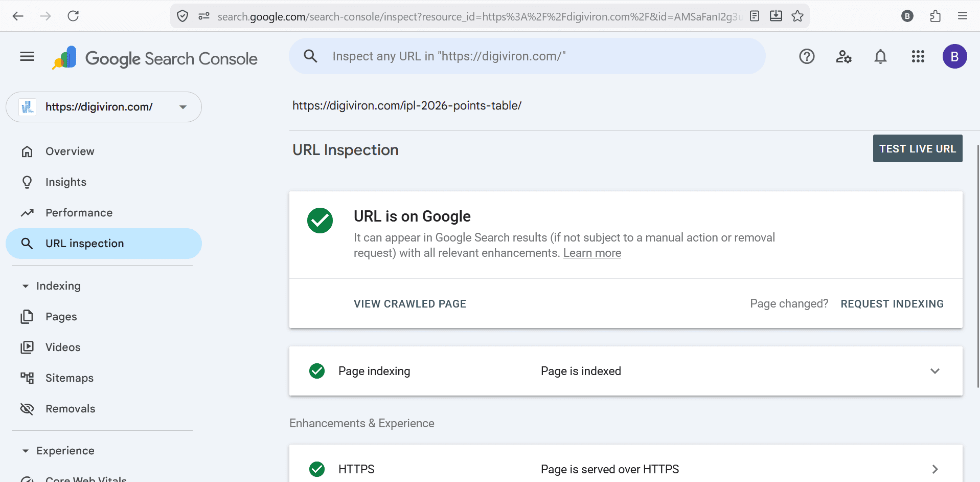Click the browser address bar URL
980x482 pixels.
click(x=480, y=16)
